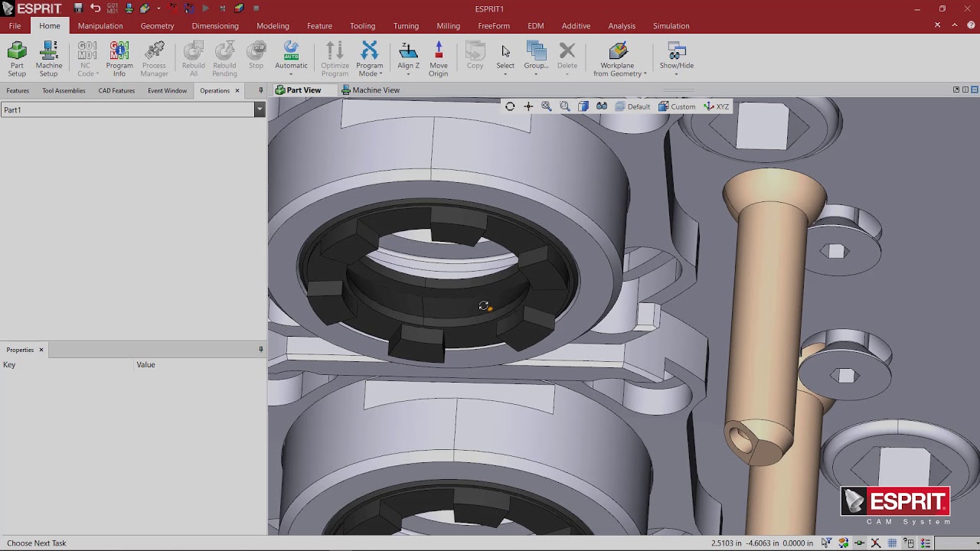Switch to the Milling ribbon tab
This screenshot has height=551, width=980.
(448, 25)
